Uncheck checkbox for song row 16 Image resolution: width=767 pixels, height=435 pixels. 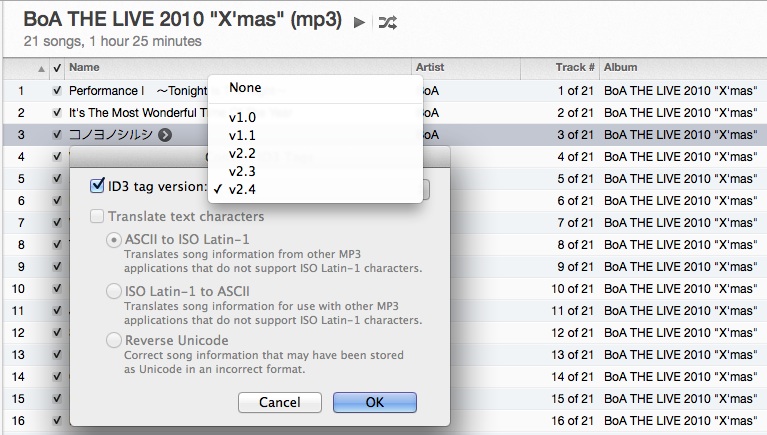click(57, 421)
